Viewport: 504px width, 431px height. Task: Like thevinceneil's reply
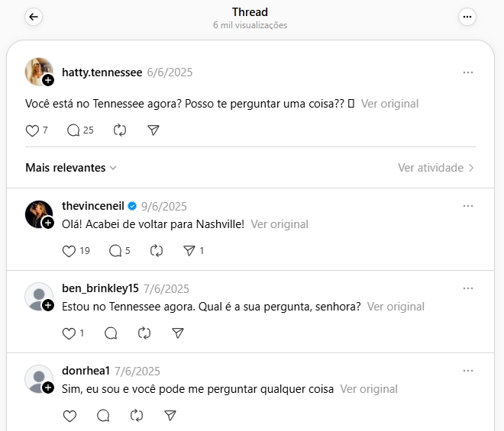click(69, 251)
